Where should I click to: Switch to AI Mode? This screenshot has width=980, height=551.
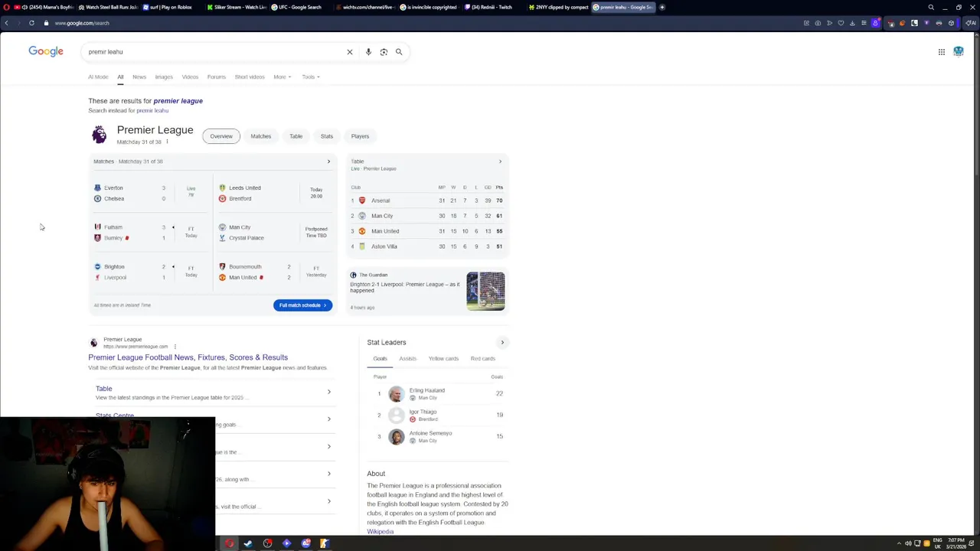98,77
